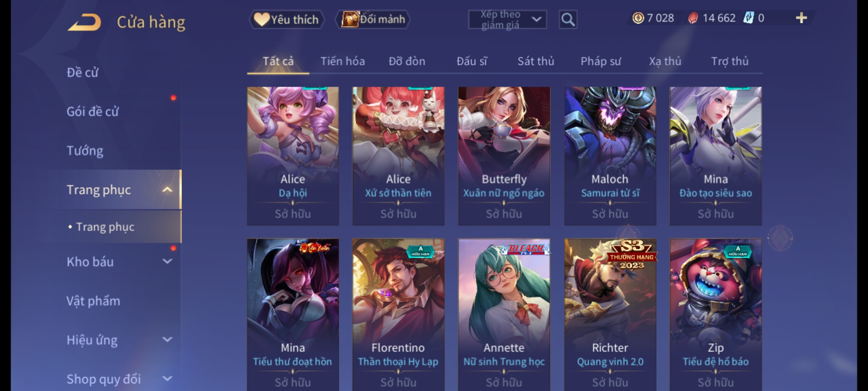Switch to the Pháp sư tab
The image size is (868, 391).
(600, 61)
